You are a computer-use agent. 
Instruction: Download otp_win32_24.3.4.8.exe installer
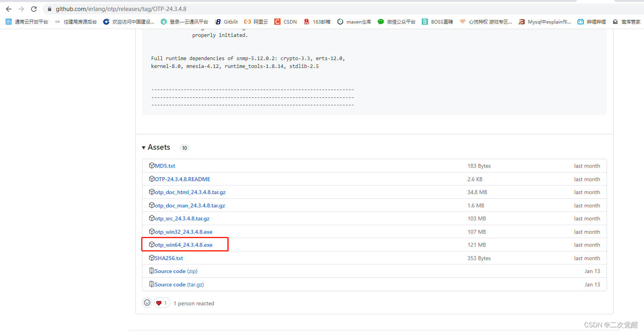pyautogui.click(x=183, y=232)
